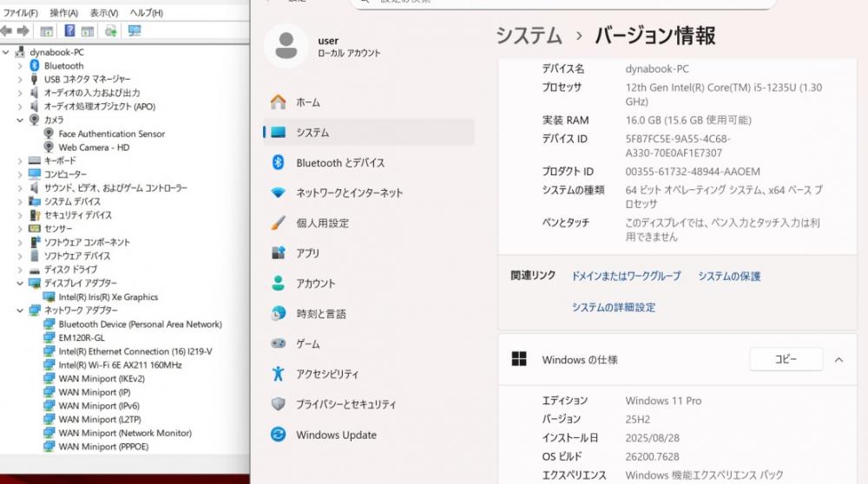Select WAN Miniport (PPPOE) entry
Screen dimensions: 868x484
[x=103, y=447]
